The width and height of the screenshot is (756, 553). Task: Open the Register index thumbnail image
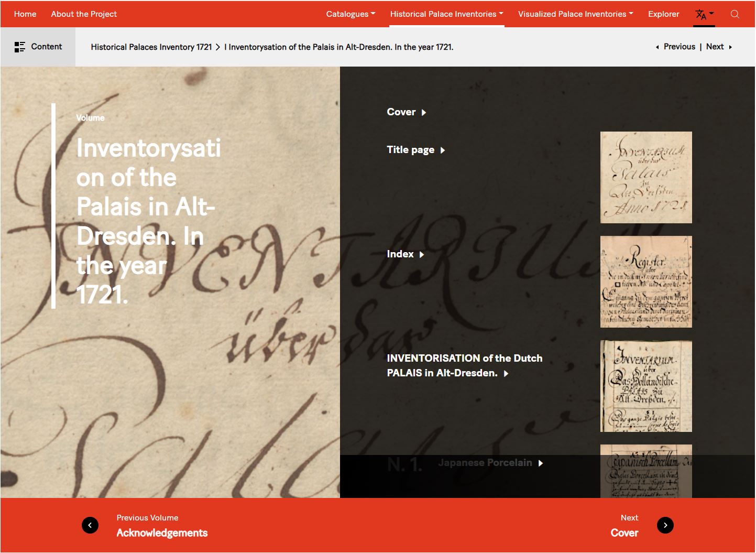click(645, 282)
